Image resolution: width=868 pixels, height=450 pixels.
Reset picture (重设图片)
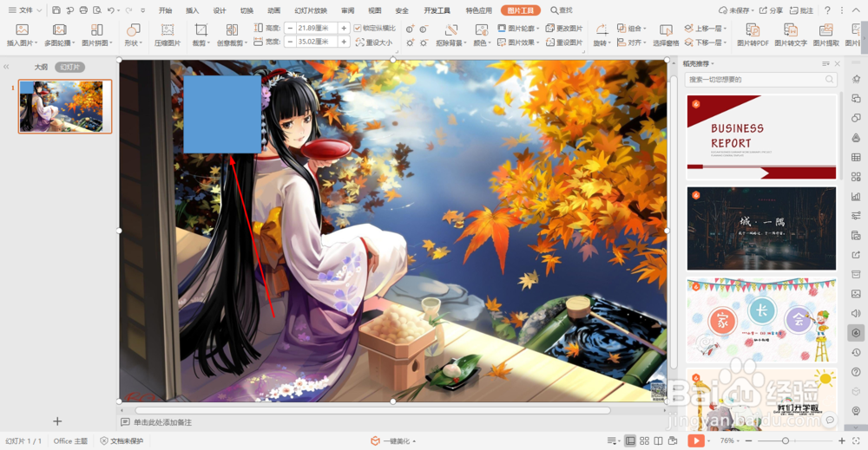[x=564, y=42]
